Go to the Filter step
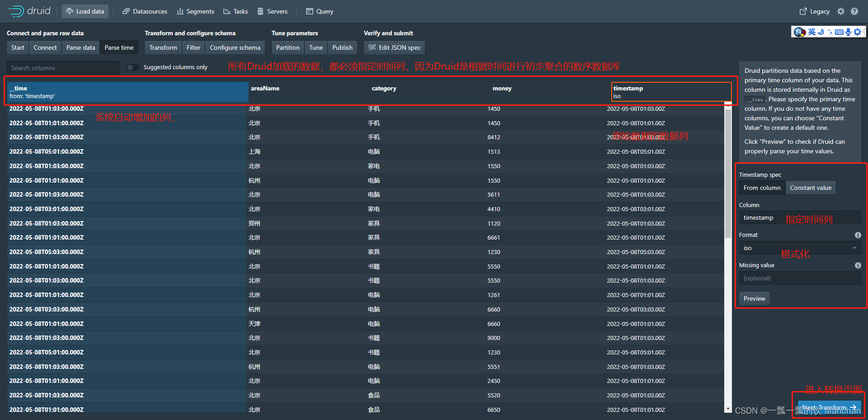 (193, 47)
